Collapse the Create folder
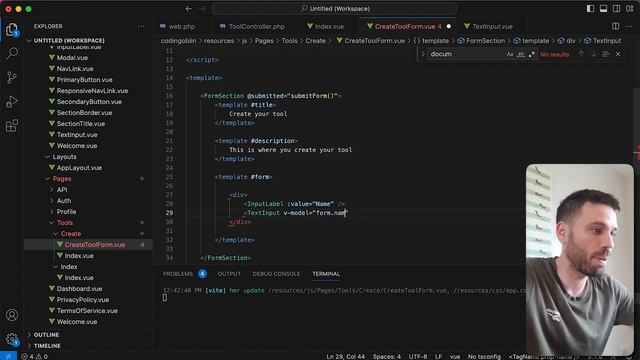Screen dimensions: 640x360 click(71, 234)
